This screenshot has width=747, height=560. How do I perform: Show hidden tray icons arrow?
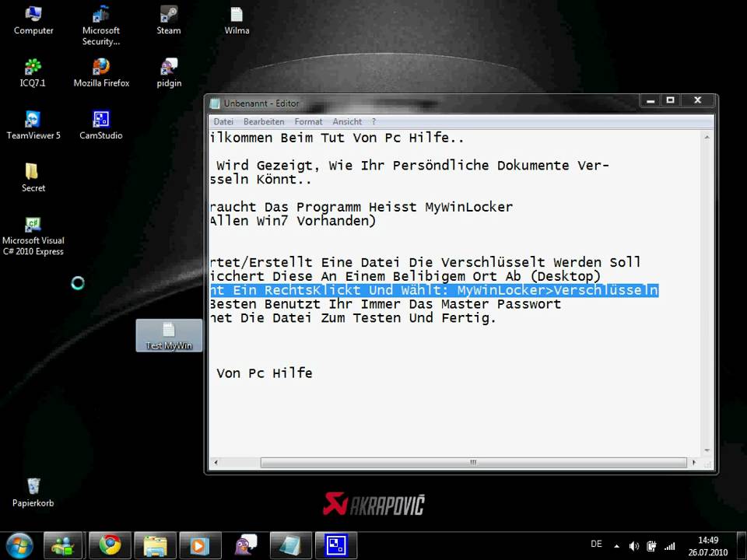[x=616, y=546]
